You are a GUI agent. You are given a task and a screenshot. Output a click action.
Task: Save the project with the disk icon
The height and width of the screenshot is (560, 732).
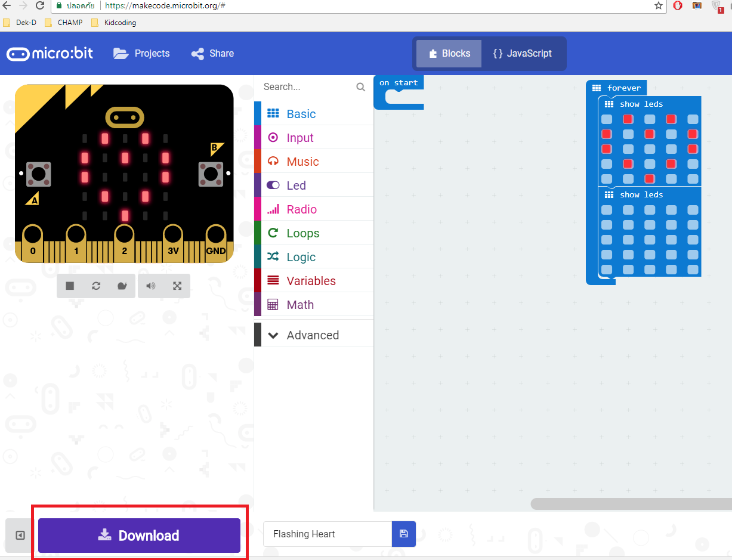pos(404,534)
